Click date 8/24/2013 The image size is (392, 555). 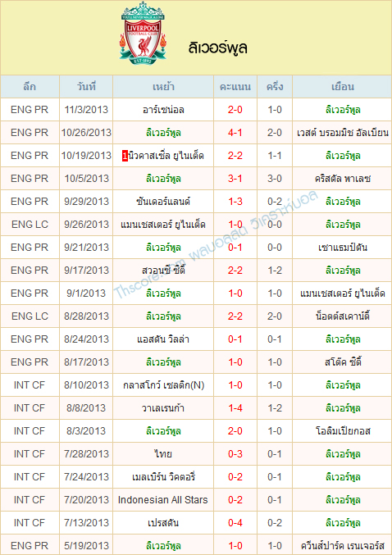tap(86, 339)
